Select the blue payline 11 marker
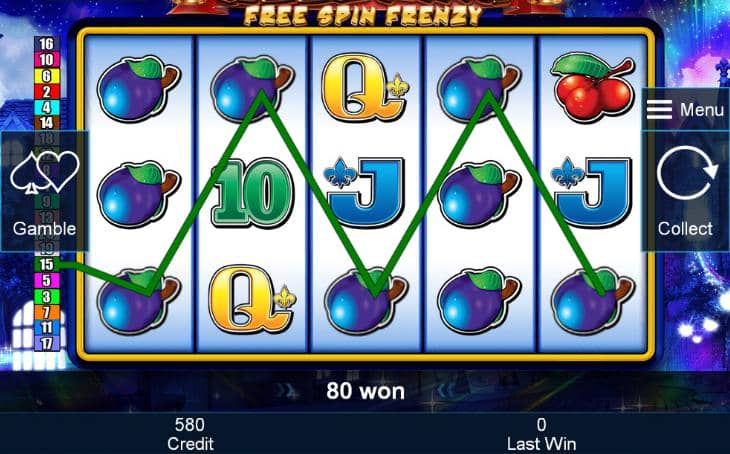The height and width of the screenshot is (454, 730). [x=47, y=328]
